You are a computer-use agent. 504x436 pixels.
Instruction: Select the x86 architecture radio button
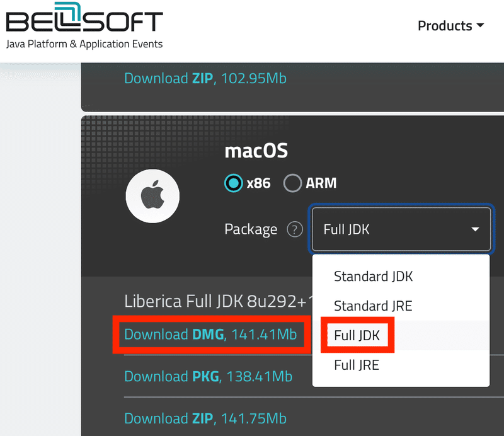click(234, 183)
